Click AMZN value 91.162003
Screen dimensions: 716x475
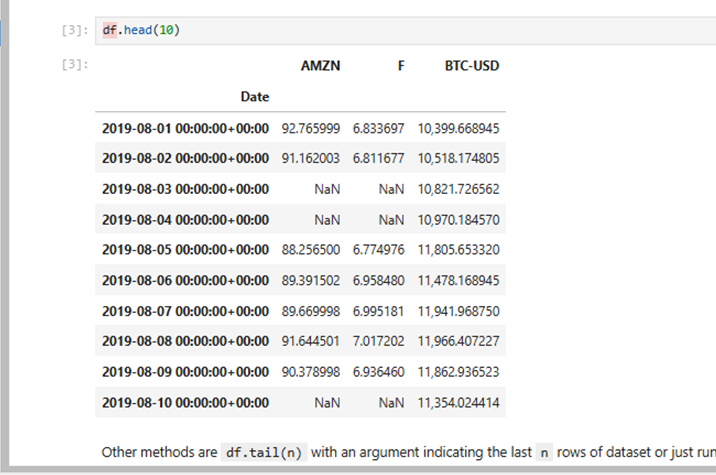tap(311, 158)
